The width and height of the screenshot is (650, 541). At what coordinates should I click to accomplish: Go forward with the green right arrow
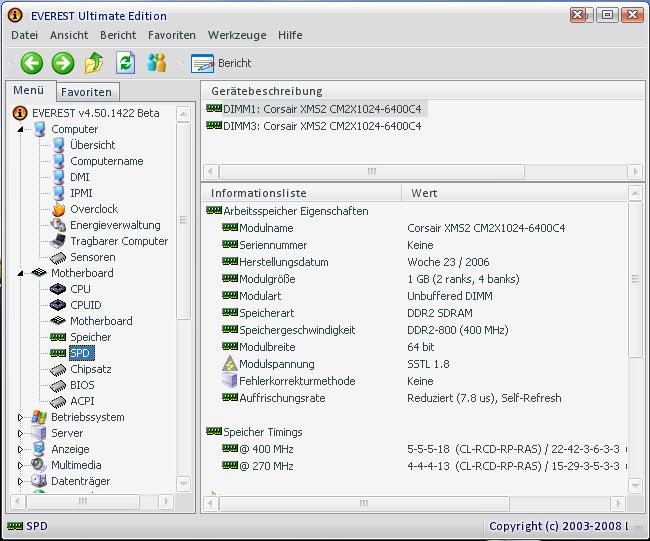tap(63, 63)
